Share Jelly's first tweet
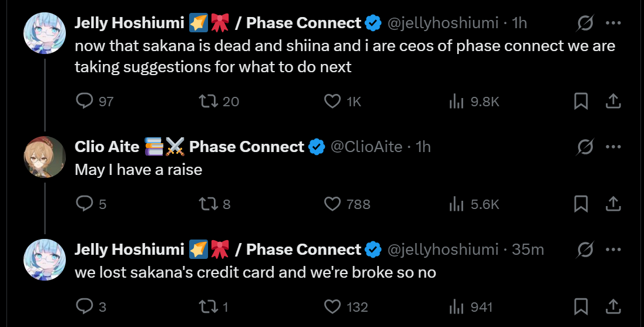644x327 pixels. [x=613, y=102]
